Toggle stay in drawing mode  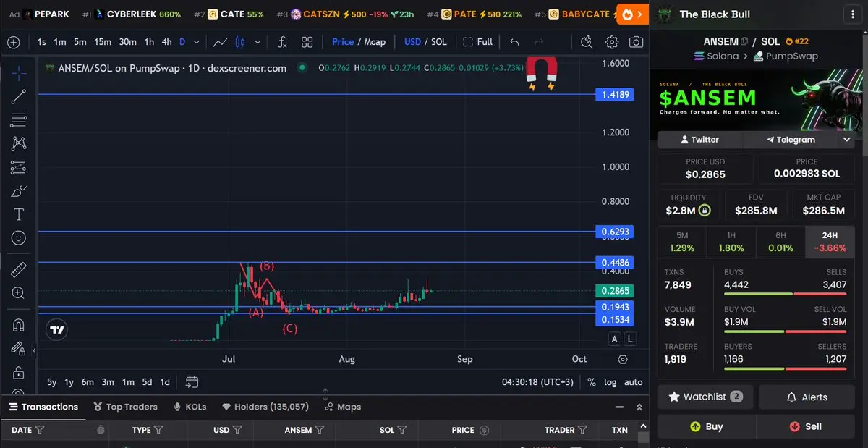(x=19, y=349)
